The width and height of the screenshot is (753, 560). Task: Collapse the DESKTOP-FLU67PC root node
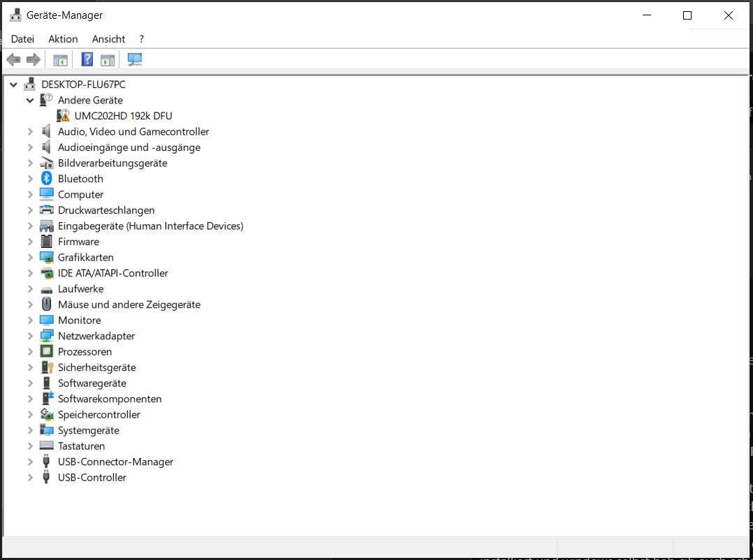tap(13, 85)
